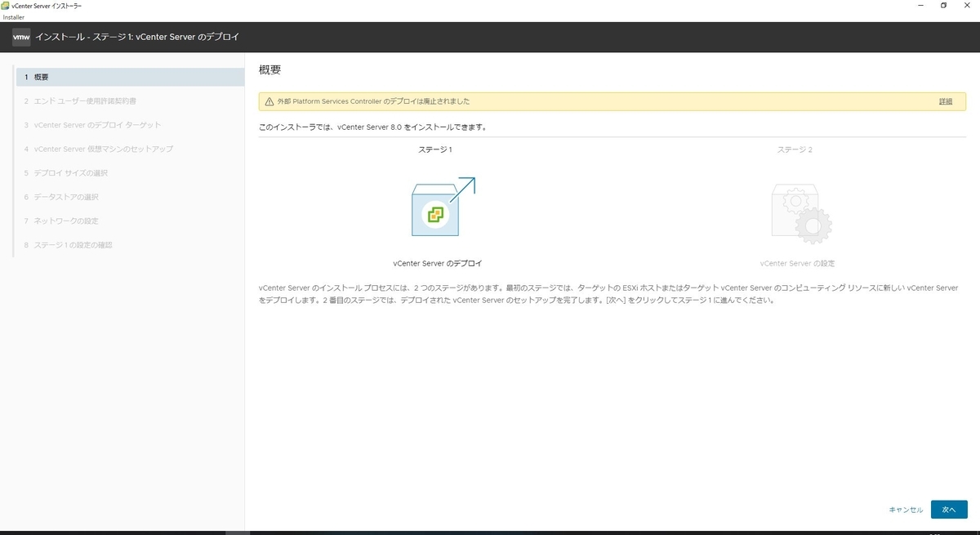This screenshot has height=535, width=980.
Task: Open the Installer menu
Action: (x=14, y=16)
